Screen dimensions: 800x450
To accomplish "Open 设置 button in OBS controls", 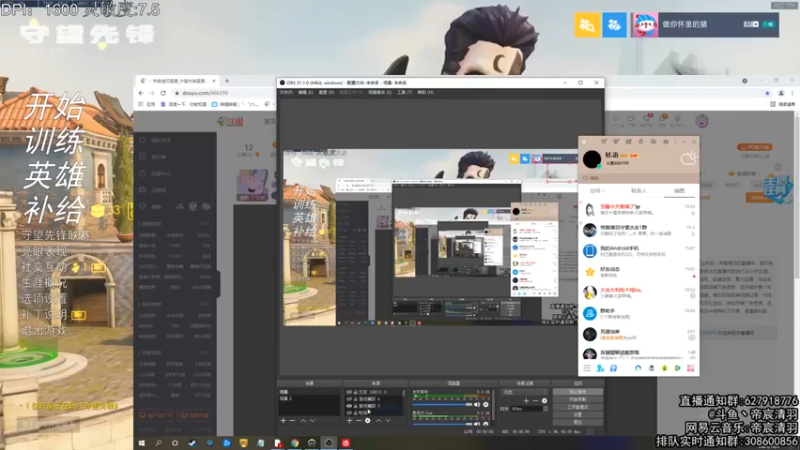I will click(578, 415).
